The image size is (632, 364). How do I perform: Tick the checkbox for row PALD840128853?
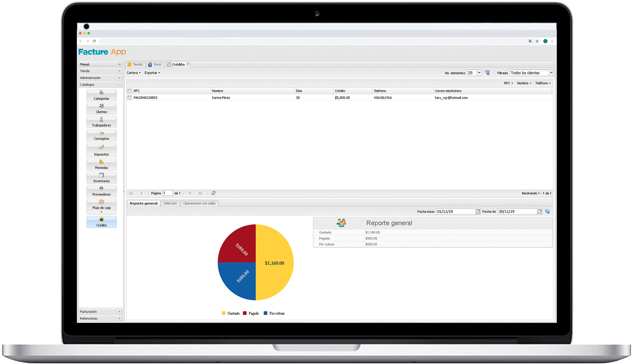click(129, 98)
